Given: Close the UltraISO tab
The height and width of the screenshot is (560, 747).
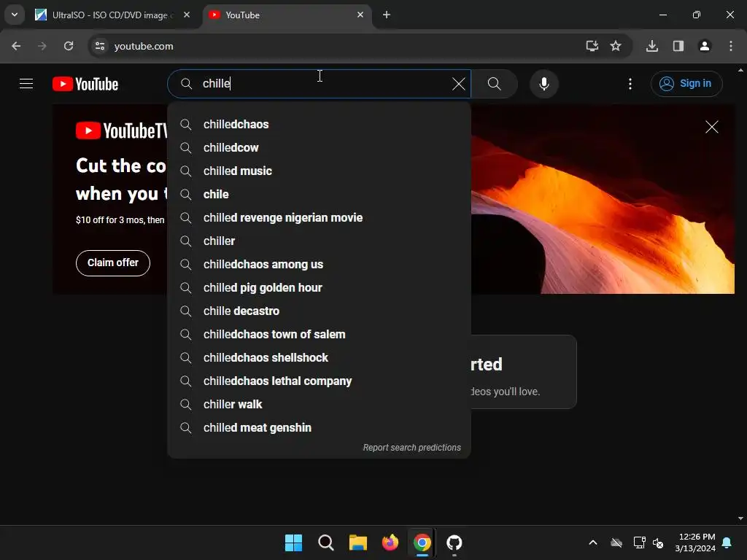Looking at the screenshot, I should (187, 15).
